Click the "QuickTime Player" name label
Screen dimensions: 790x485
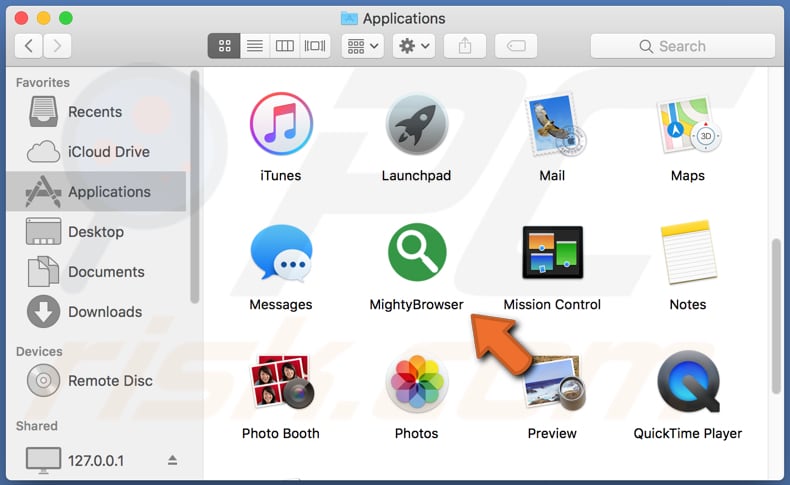688,434
